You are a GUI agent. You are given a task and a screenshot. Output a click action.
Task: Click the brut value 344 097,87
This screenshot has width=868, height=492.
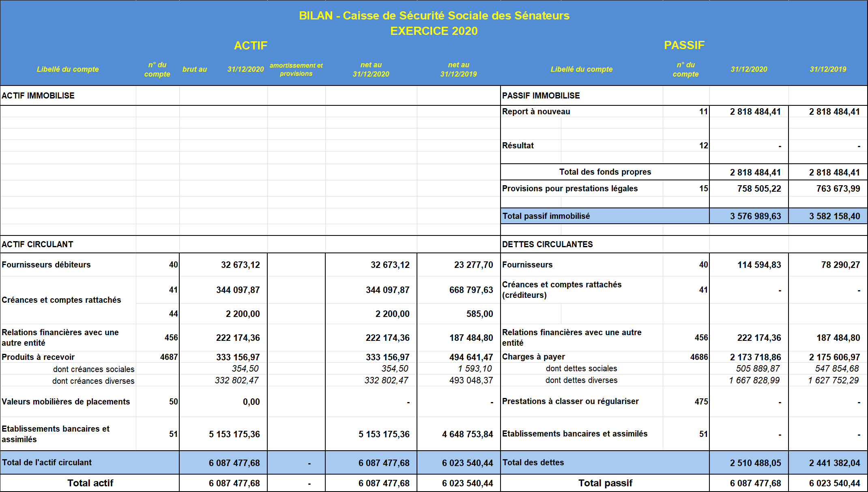point(238,290)
